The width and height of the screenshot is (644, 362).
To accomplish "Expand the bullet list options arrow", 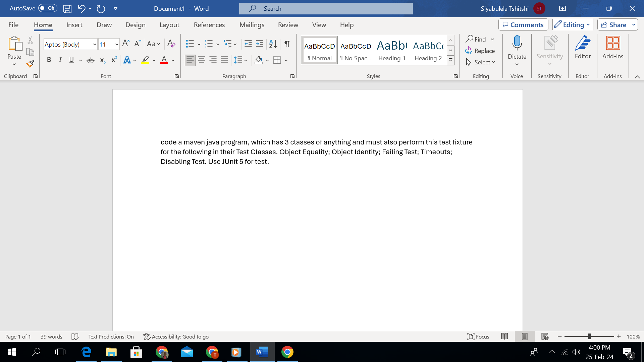I will coord(199,44).
